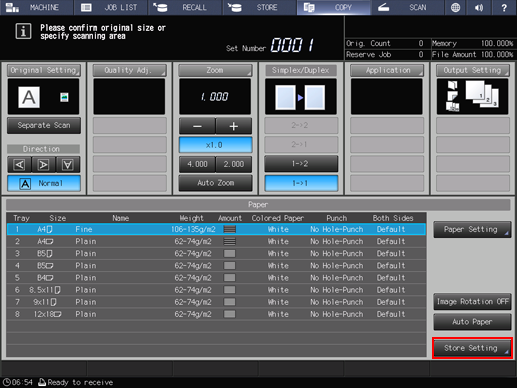Select the Normal direction option
This screenshot has width=517, height=388.
pos(44,183)
